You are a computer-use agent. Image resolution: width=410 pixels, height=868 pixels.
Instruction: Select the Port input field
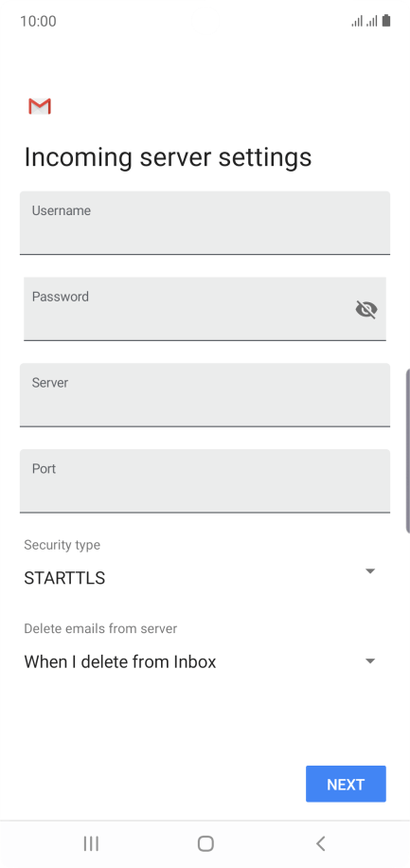pos(205,481)
